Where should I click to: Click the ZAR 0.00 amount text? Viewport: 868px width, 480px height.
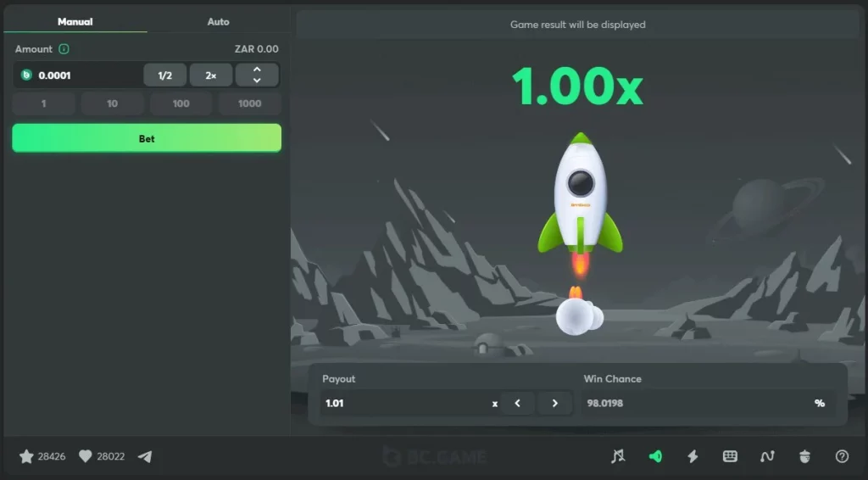(x=256, y=48)
